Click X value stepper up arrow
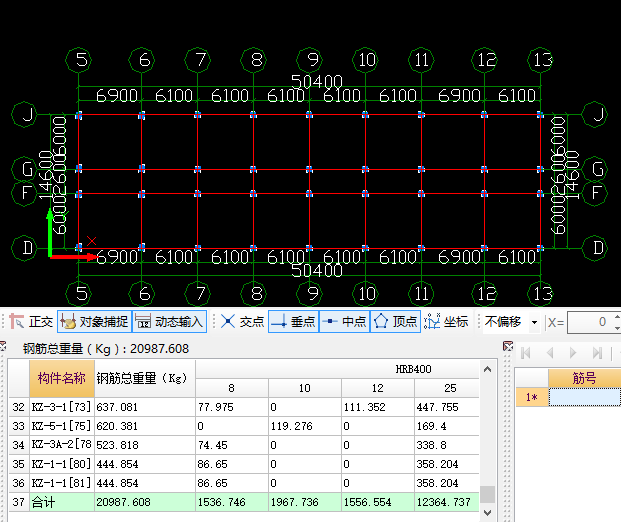 pos(617,317)
